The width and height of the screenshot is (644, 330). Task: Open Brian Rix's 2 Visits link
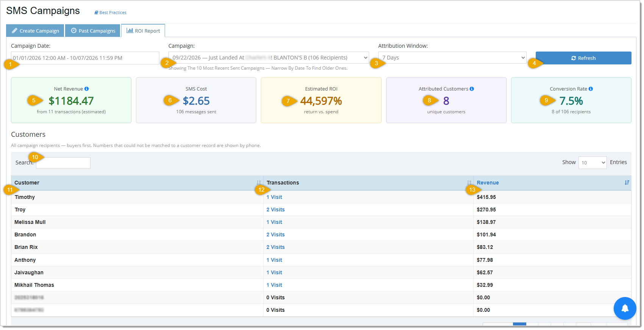[276, 247]
